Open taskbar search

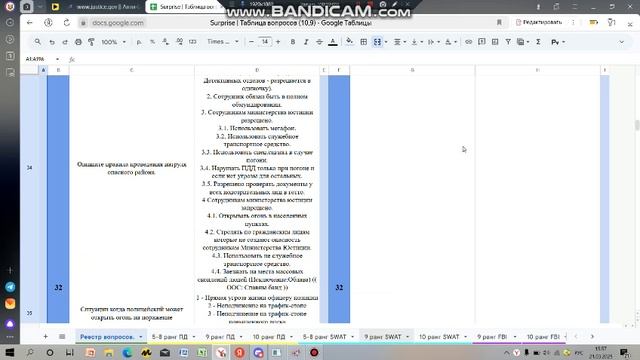(x=30, y=352)
